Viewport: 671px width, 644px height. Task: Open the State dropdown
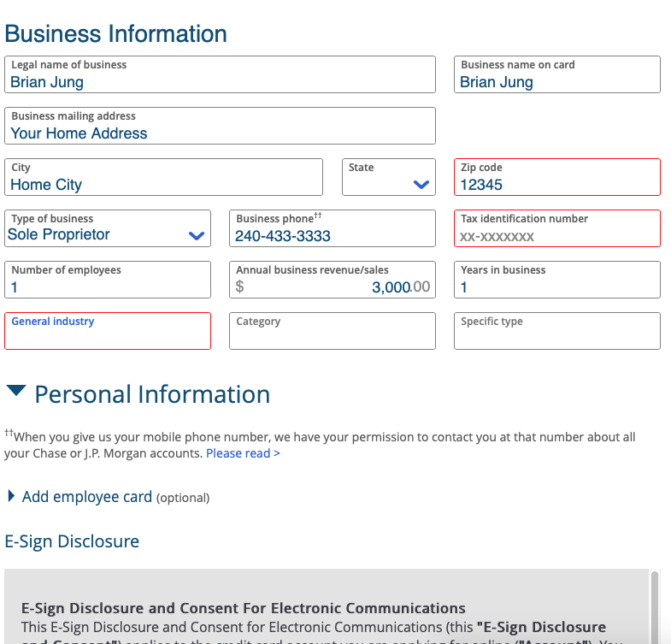click(389, 177)
